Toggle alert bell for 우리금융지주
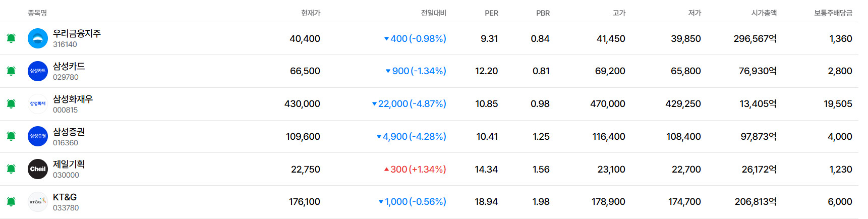Image resolution: width=868 pixels, height=219 pixels. [x=11, y=38]
